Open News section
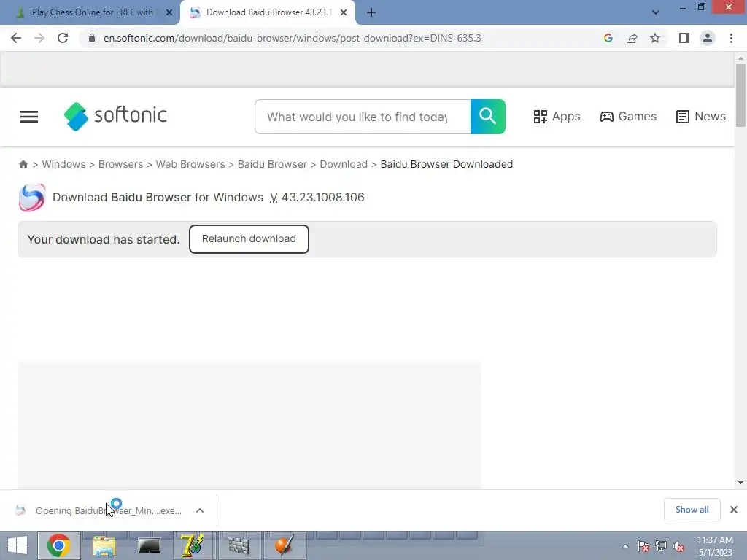 click(701, 117)
